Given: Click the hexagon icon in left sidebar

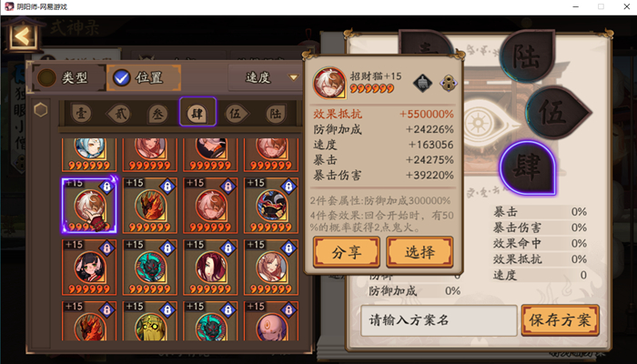Looking at the screenshot, I should pyautogui.click(x=41, y=110).
